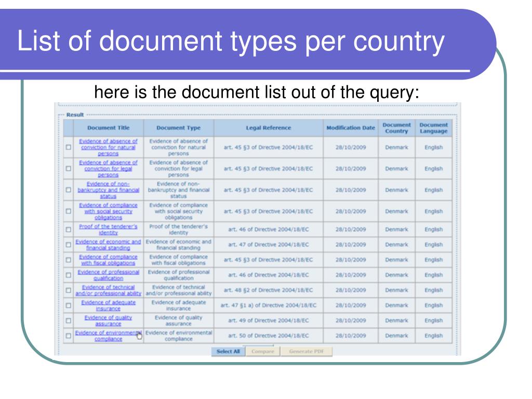
Task: Open Evidence of absence of conviction for legal persons link
Action: point(108,169)
